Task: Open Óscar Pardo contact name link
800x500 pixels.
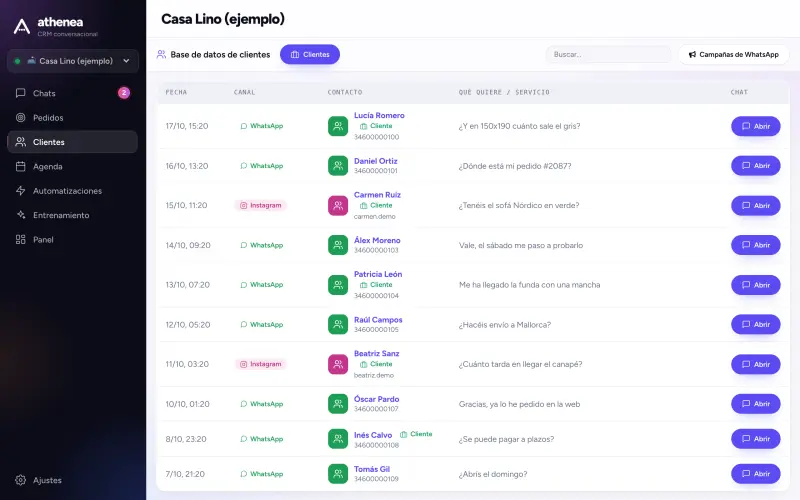Action: tap(377, 399)
